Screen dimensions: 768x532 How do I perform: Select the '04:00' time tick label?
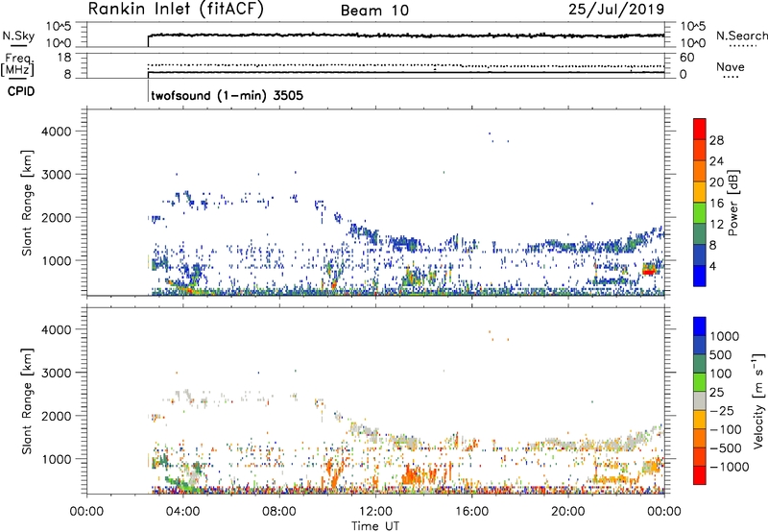coord(182,512)
